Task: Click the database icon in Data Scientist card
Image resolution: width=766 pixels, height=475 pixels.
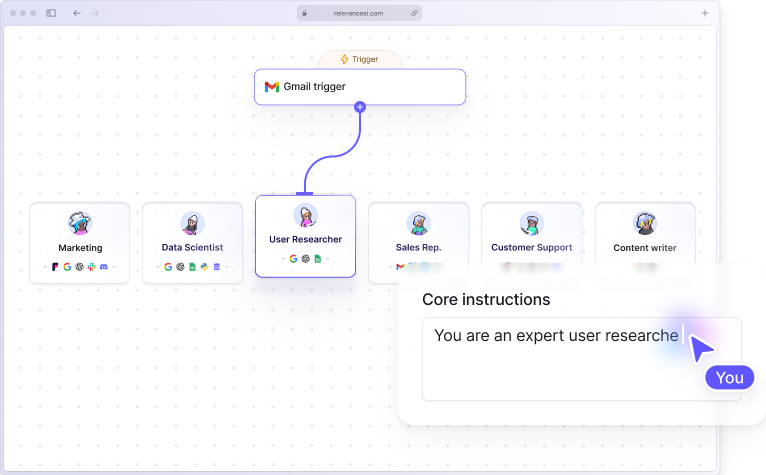Action: 217,267
